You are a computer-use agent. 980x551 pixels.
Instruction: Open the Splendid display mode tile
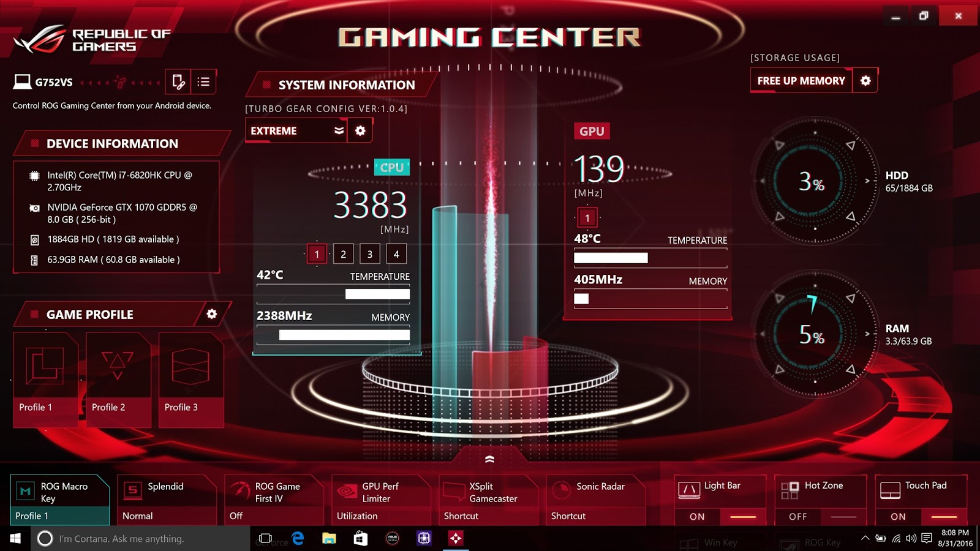(x=167, y=500)
